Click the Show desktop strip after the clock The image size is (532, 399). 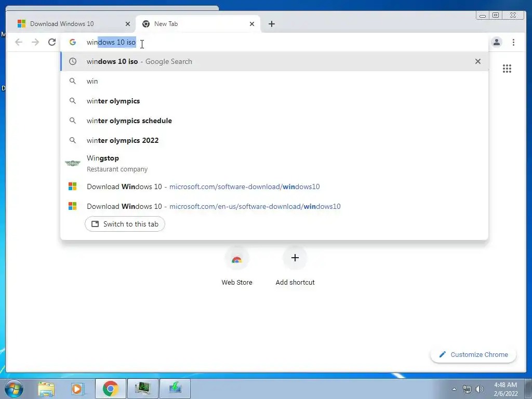click(528, 389)
